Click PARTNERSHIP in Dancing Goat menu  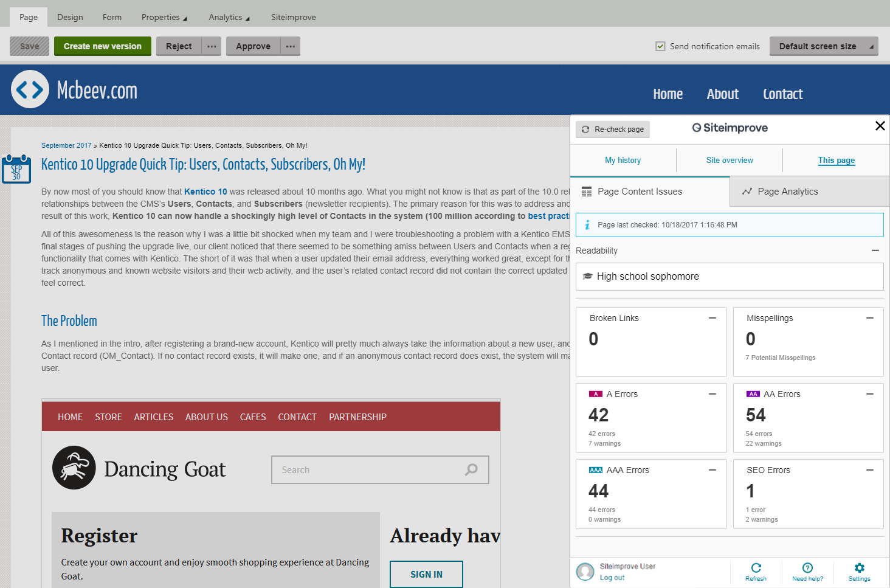[357, 417]
